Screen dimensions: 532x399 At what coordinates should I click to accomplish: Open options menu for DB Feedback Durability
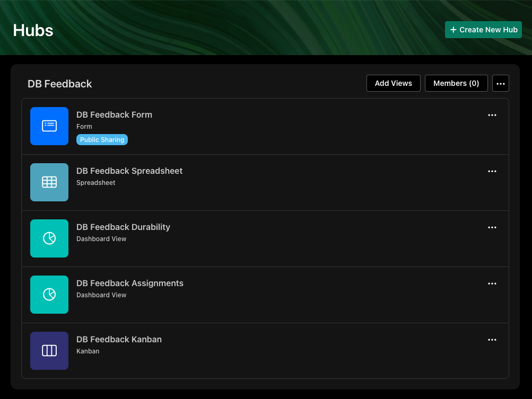point(492,227)
